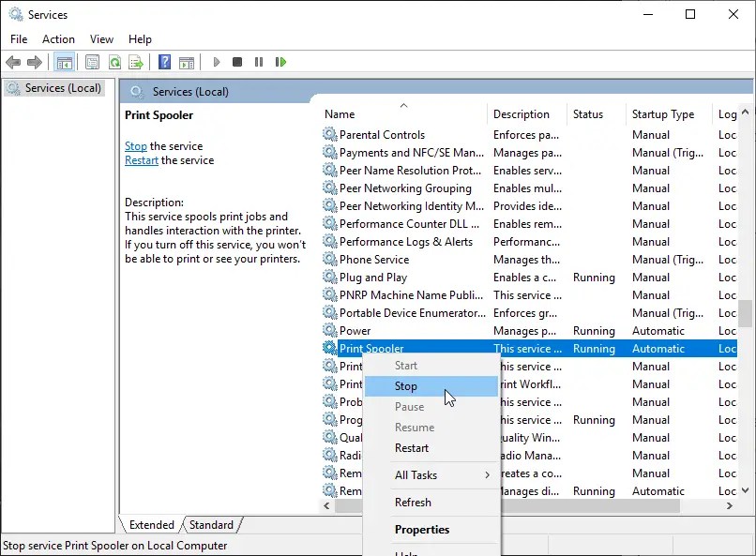Click the green Refresh toolbar icon
The height and width of the screenshot is (556, 756).
[x=114, y=62]
